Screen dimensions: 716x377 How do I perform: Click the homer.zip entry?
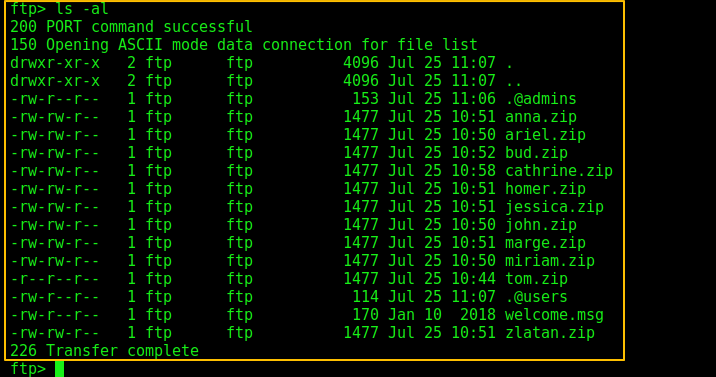[x=545, y=189]
